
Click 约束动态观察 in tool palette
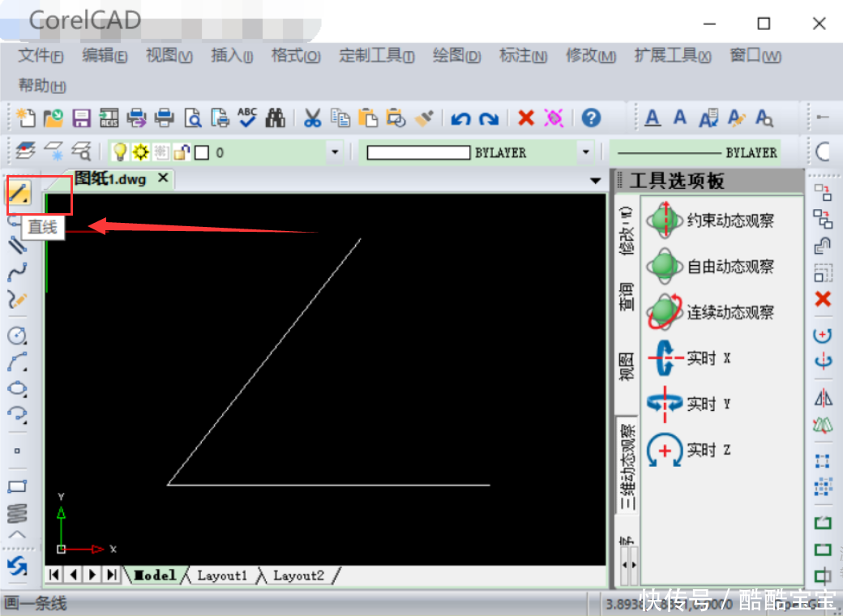pos(710,220)
